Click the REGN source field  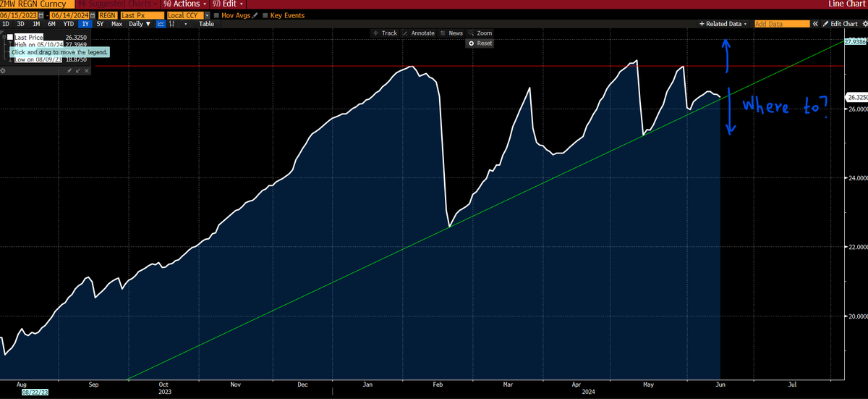point(107,15)
